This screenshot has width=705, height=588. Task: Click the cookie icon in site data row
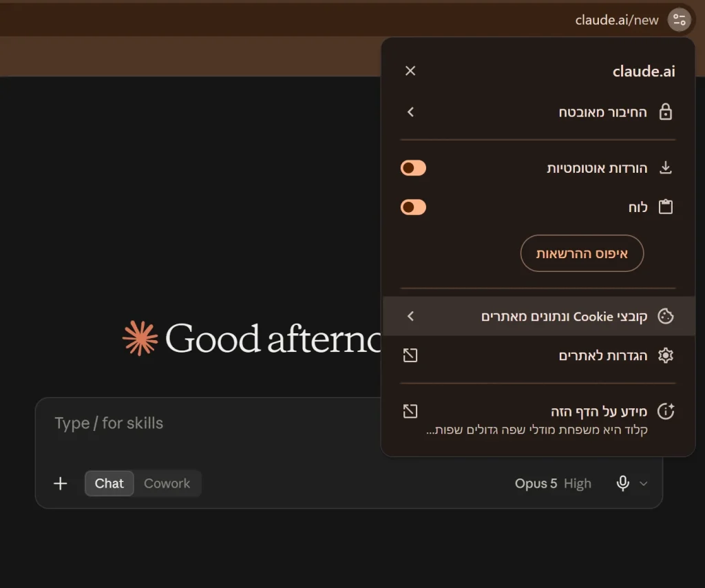(666, 316)
